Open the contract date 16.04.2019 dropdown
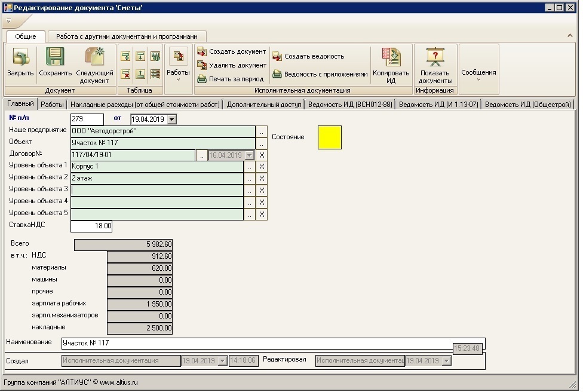Screen dimensions: 583x392 pos(250,155)
